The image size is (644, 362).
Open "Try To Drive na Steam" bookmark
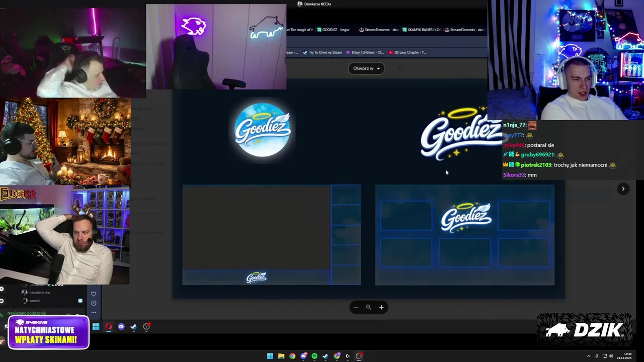point(323,52)
